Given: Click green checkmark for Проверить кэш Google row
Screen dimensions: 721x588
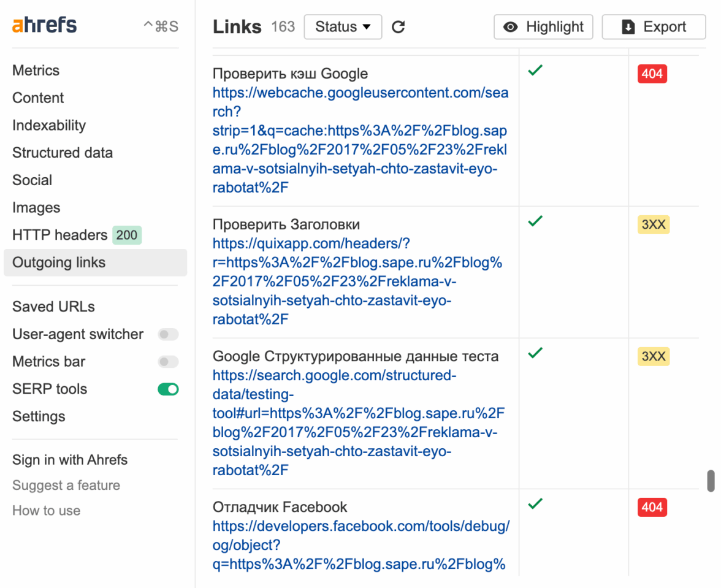Looking at the screenshot, I should coord(535,71).
